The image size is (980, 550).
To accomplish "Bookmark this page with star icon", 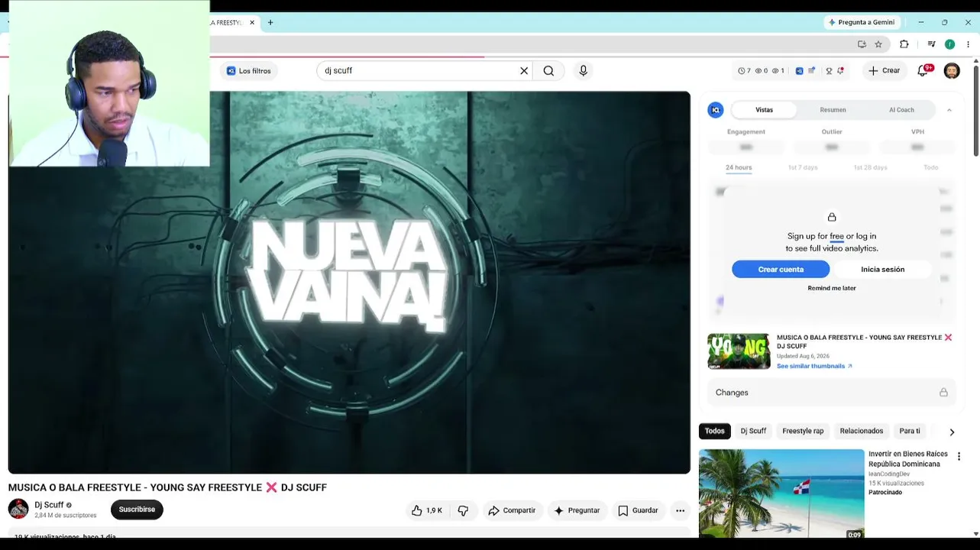I will pyautogui.click(x=878, y=44).
